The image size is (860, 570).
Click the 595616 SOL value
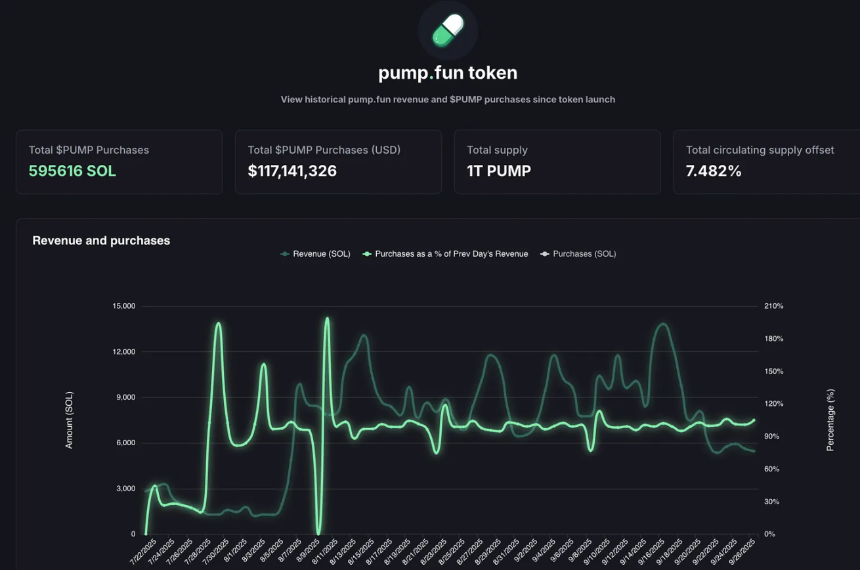[72, 171]
